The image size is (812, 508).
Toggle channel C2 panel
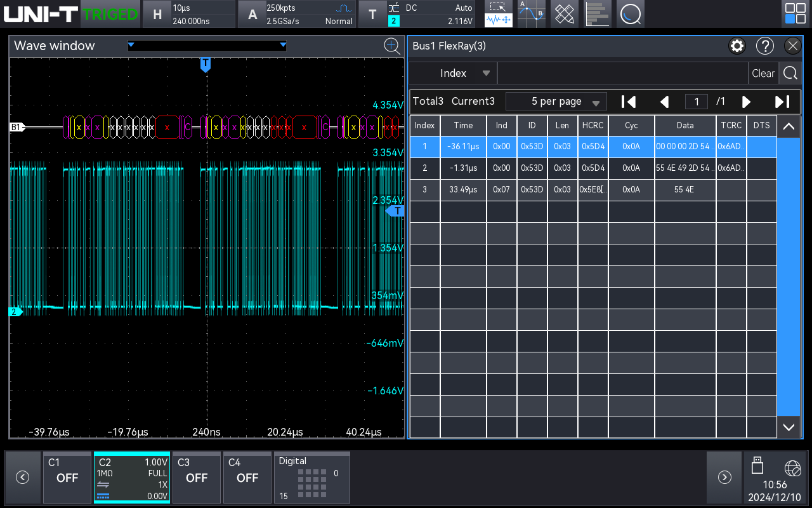point(132,478)
